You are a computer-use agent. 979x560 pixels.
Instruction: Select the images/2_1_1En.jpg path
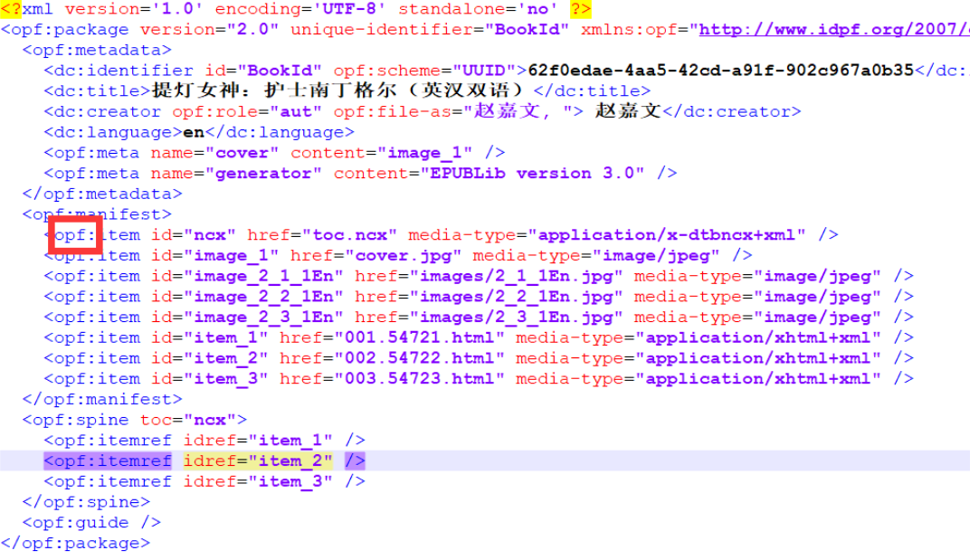point(494,277)
